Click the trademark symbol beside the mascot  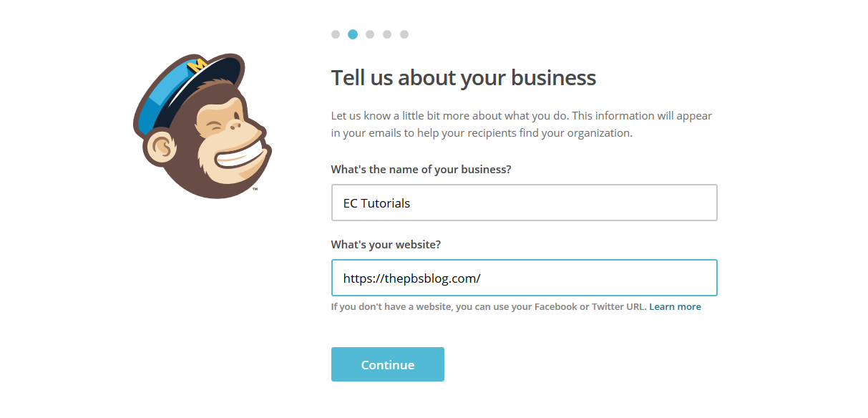coord(255,190)
